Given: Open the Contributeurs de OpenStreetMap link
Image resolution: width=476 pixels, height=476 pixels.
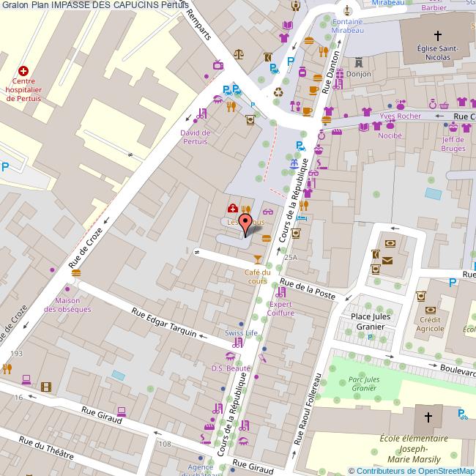Looking at the screenshot, I should (x=412, y=470).
